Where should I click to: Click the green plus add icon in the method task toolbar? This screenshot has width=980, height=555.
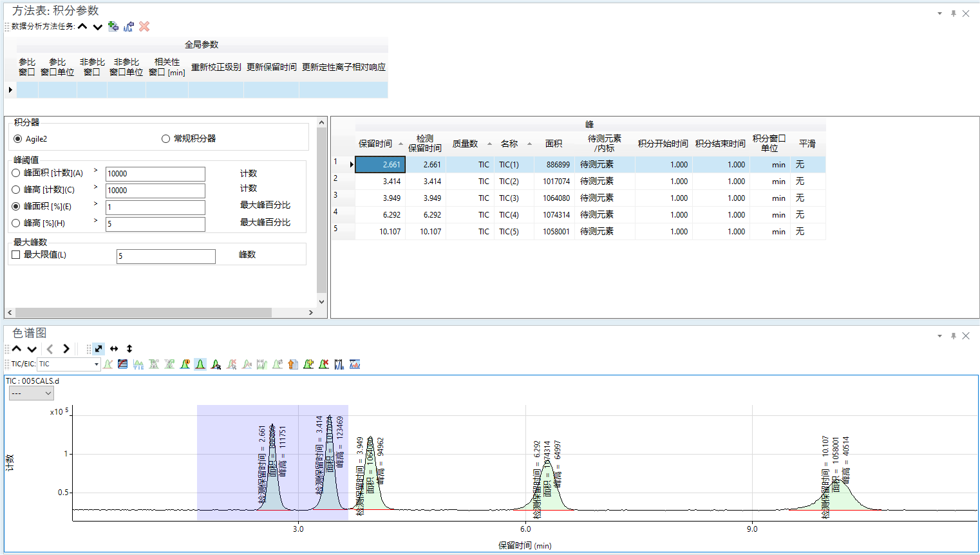click(113, 26)
